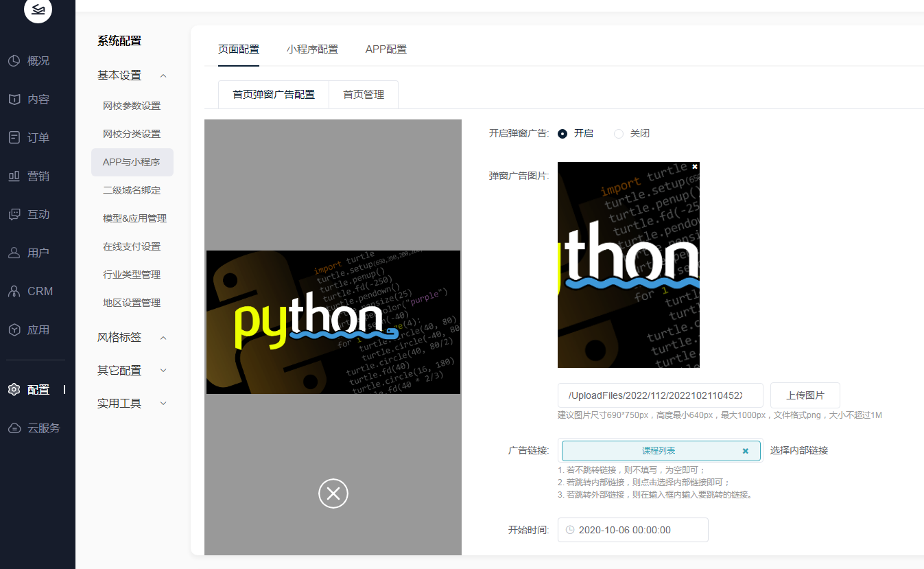This screenshot has width=924, height=569.
Task: Click the 开始时间 date input field
Action: click(x=632, y=530)
